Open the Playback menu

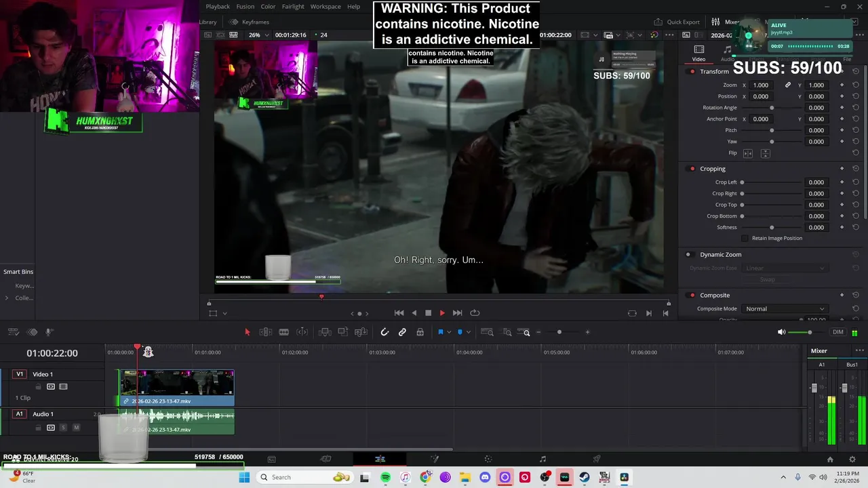tap(218, 7)
